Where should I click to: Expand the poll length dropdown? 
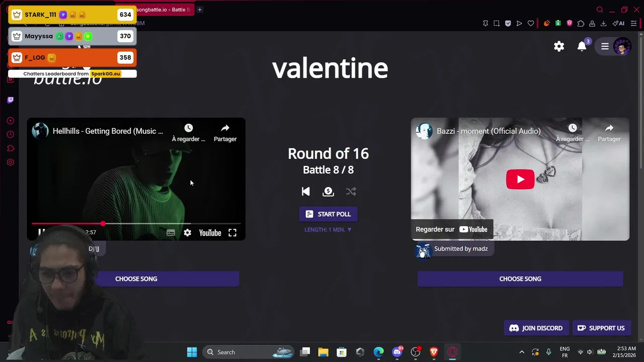pos(328,229)
